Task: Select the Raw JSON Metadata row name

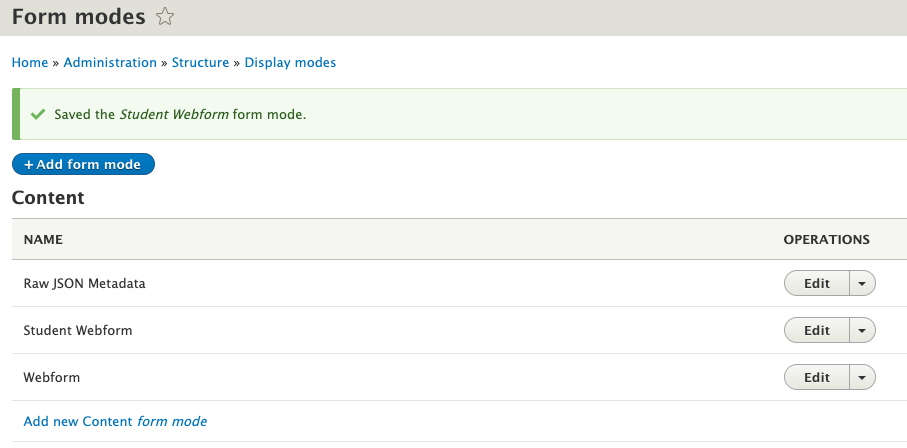Action: [84, 283]
